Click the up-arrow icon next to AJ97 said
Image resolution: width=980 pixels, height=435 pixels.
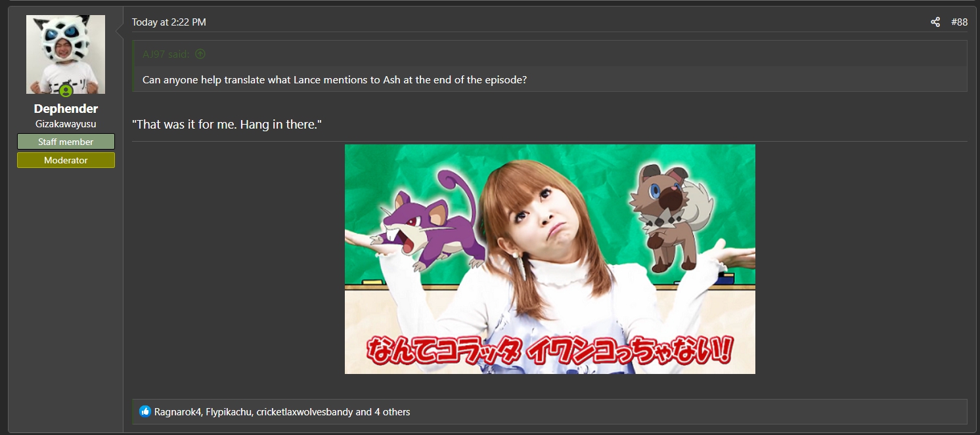pyautogui.click(x=200, y=54)
